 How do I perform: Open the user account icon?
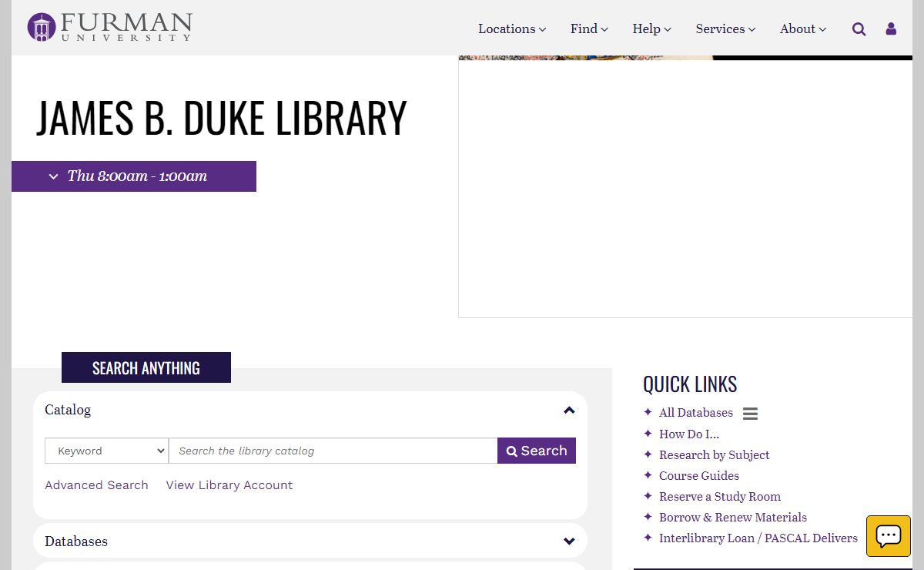pyautogui.click(x=891, y=29)
